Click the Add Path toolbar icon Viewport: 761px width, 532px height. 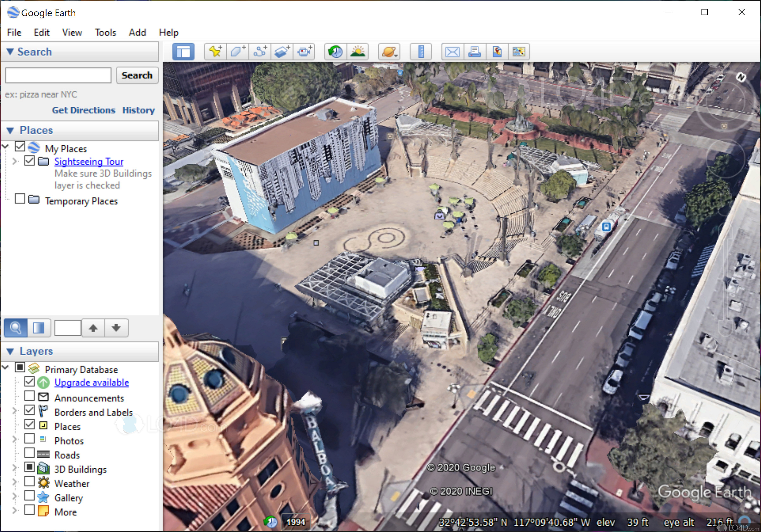click(x=260, y=52)
